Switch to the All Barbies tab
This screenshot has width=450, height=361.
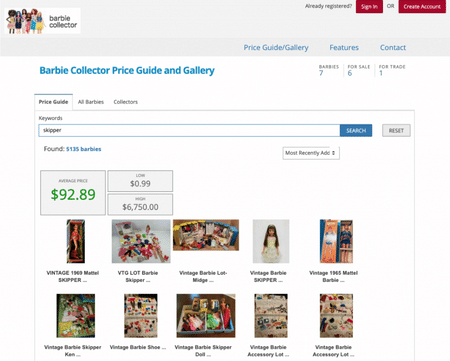pyautogui.click(x=91, y=102)
